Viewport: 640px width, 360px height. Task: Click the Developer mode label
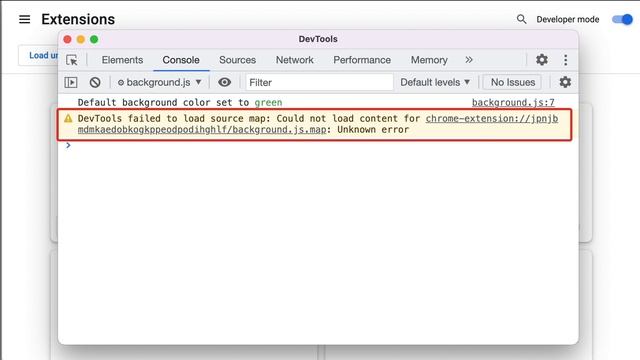567,19
